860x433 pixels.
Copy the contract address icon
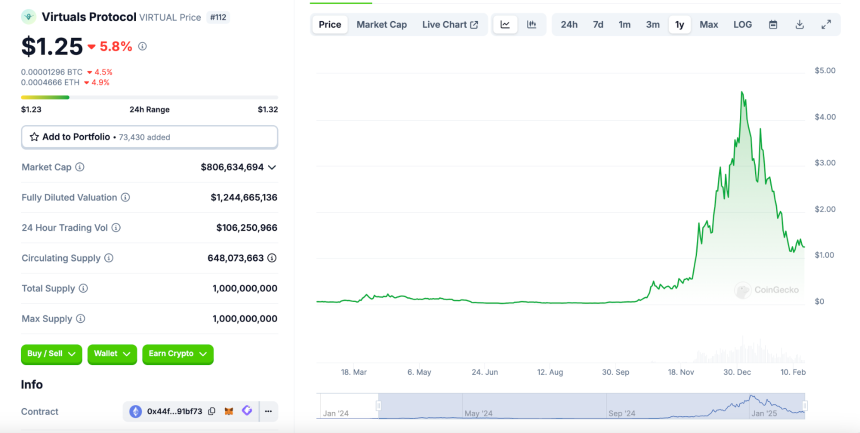point(212,412)
